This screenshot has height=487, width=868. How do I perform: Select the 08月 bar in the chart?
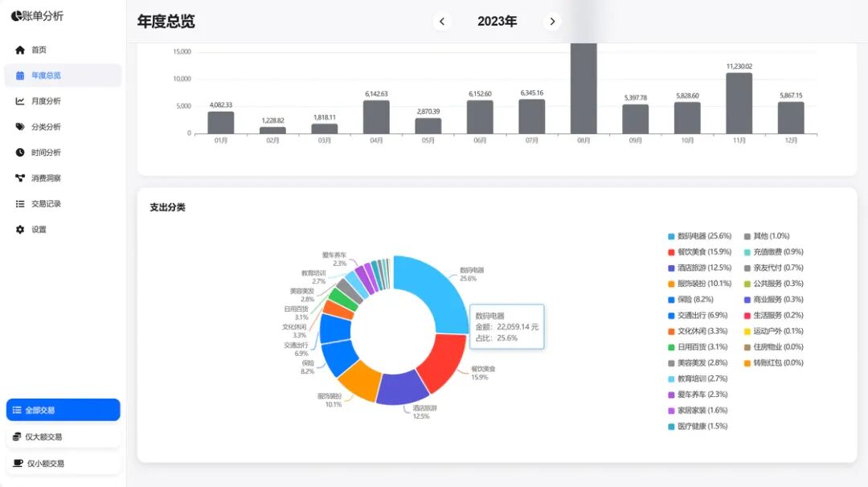point(583,88)
